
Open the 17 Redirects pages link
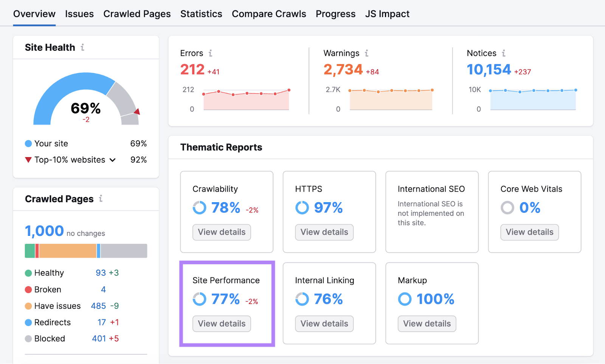pyautogui.click(x=102, y=322)
